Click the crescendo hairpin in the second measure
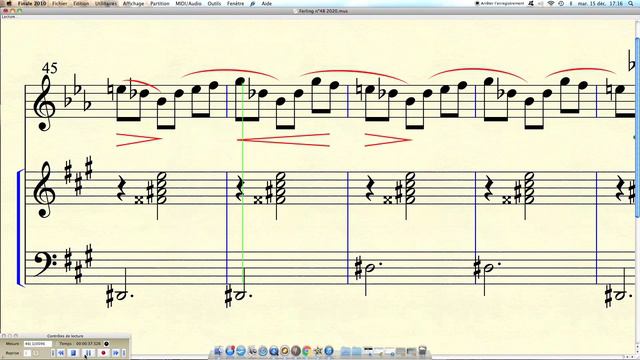Image resolution: width=640 pixels, height=360 pixels. tap(283, 140)
